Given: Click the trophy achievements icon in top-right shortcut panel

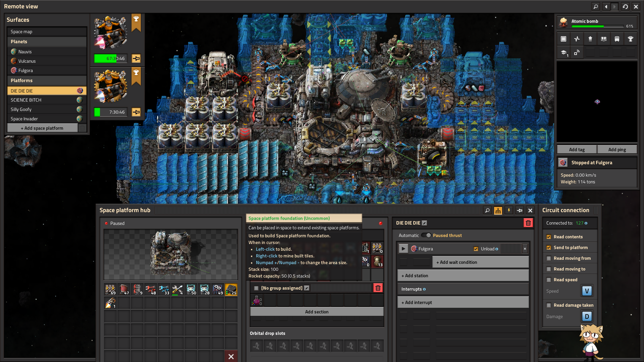Looking at the screenshot, I should pyautogui.click(x=630, y=39).
